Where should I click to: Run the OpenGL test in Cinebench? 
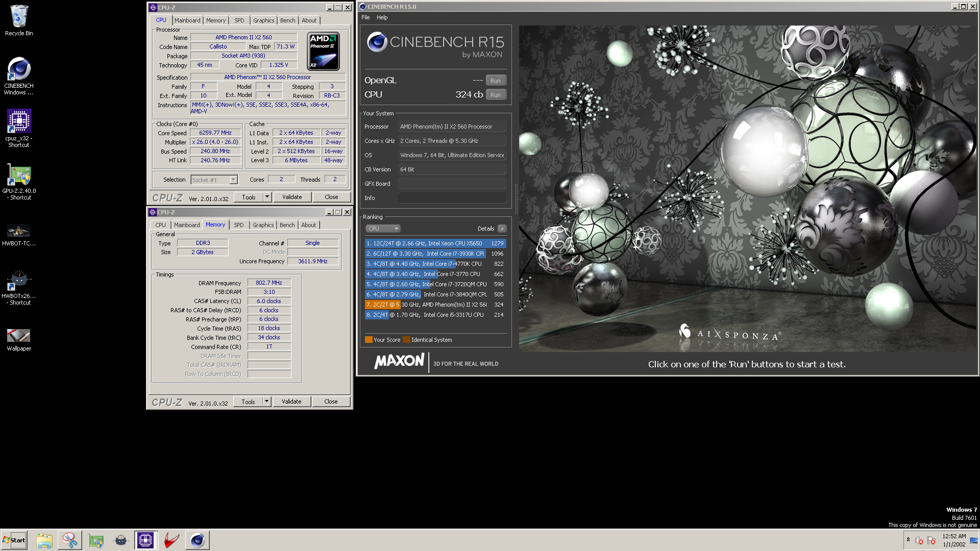click(x=496, y=81)
